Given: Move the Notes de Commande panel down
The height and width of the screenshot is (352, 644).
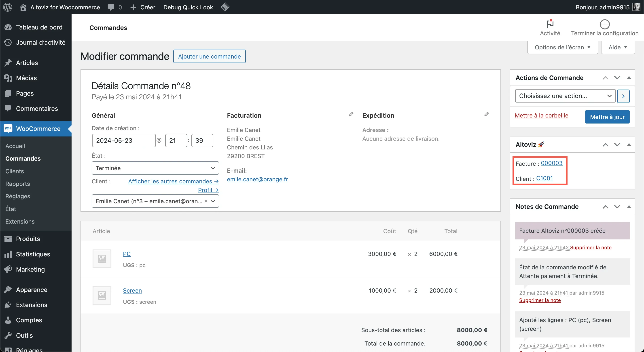Looking at the screenshot, I should (x=617, y=207).
